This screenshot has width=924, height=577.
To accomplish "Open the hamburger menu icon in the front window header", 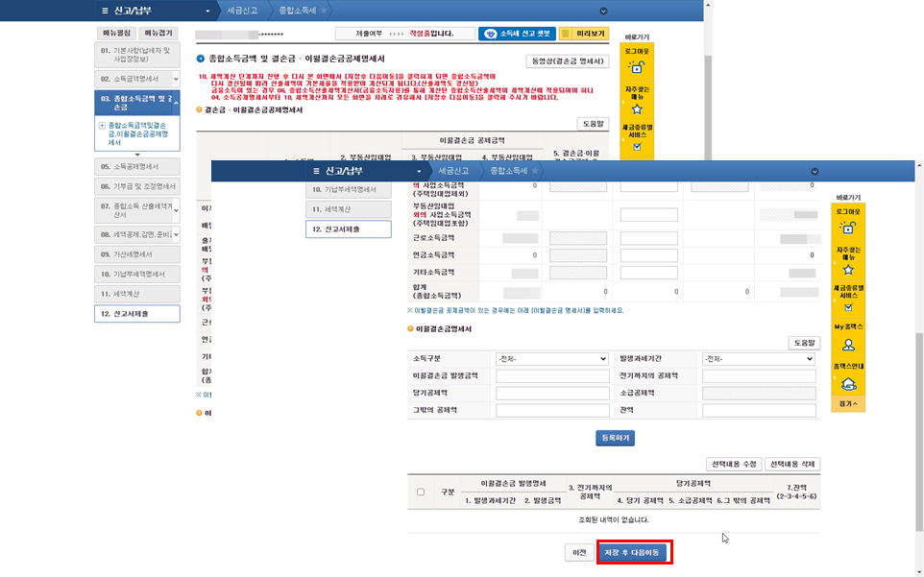I will [316, 171].
